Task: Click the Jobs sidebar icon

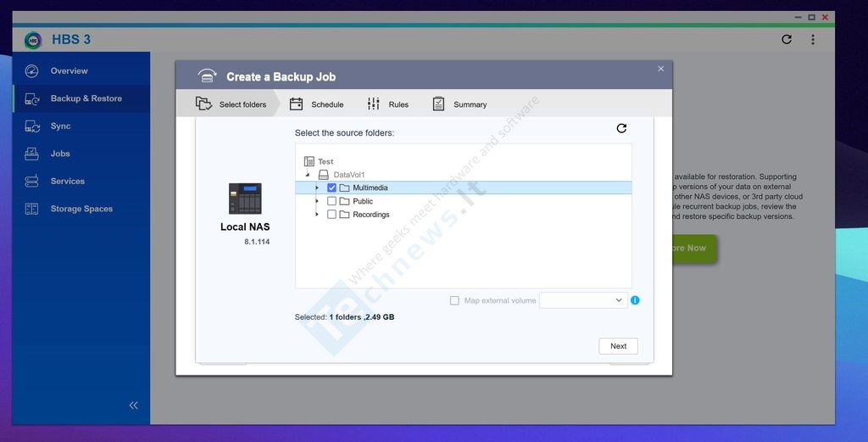Action: point(31,154)
